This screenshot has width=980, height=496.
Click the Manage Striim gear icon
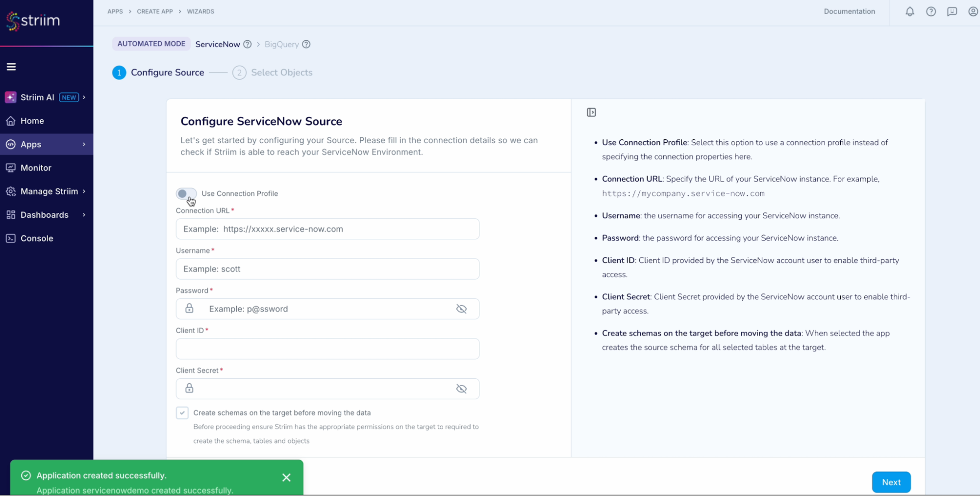coord(11,191)
